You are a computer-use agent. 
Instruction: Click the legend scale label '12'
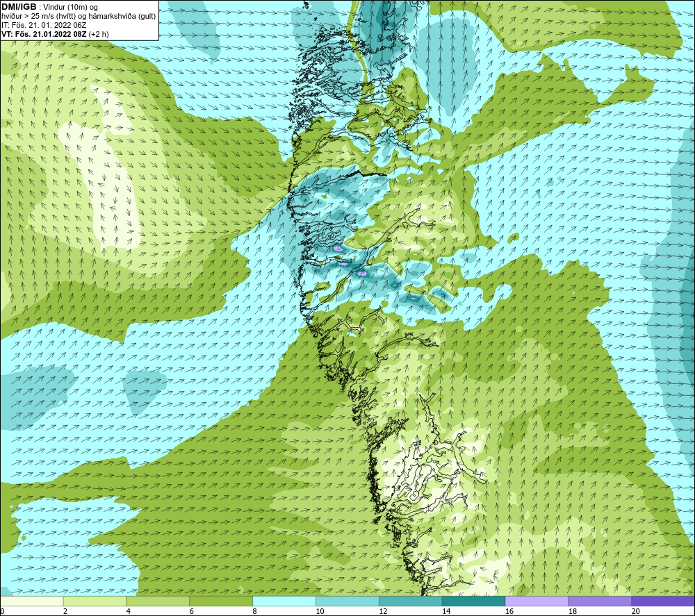tap(383, 612)
